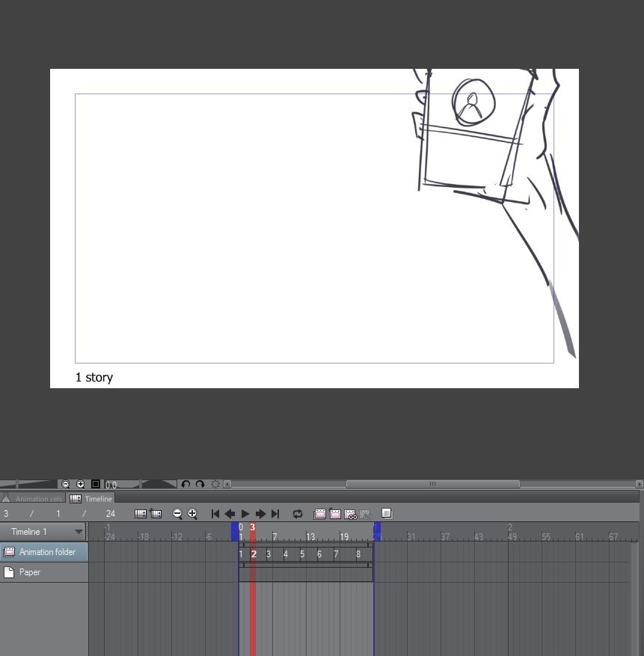Image resolution: width=644 pixels, height=656 pixels.
Task: Jump to the last frame
Action: [275, 514]
